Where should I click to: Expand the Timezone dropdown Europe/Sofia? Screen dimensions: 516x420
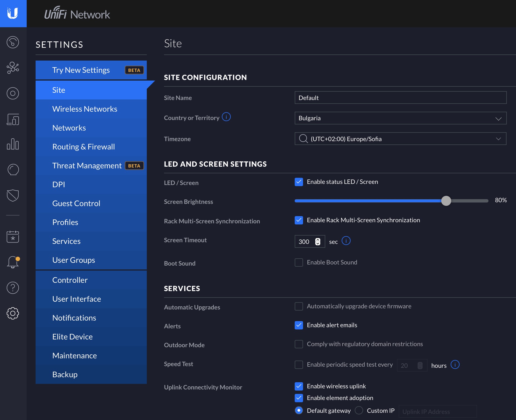pos(401,139)
